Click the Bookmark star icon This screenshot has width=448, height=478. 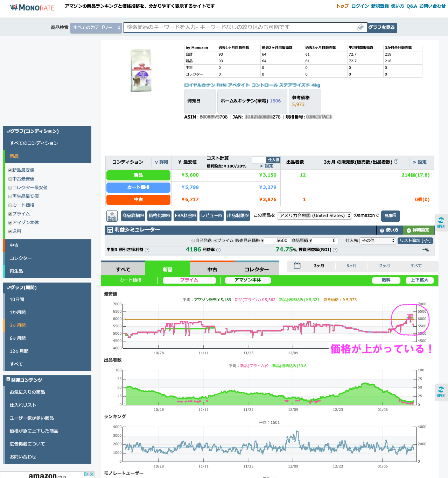click(x=112, y=216)
